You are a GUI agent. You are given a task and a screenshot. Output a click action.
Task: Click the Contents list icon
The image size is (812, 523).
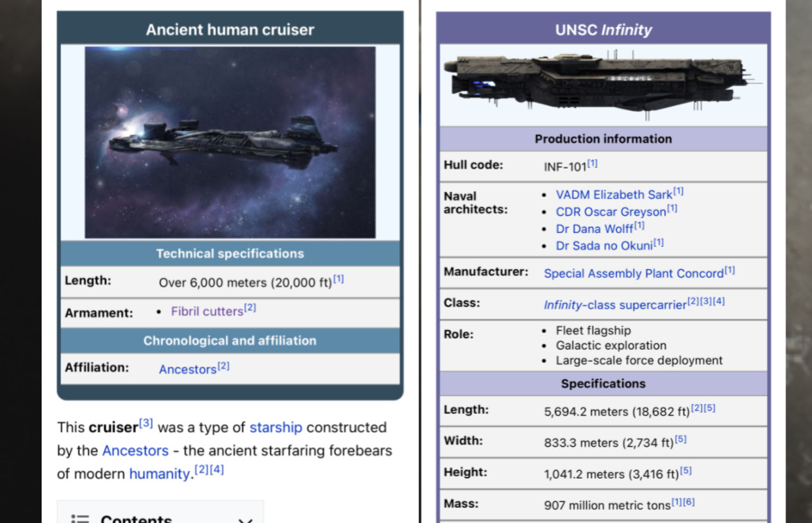click(81, 518)
